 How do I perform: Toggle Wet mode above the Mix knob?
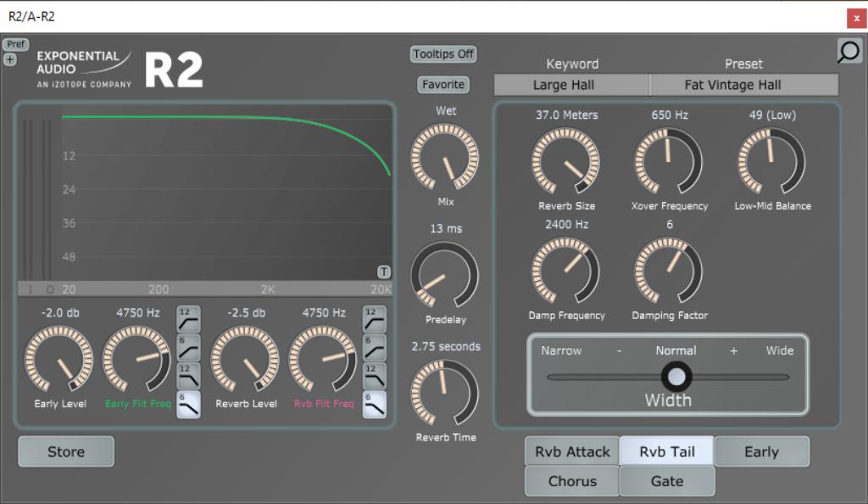[444, 110]
